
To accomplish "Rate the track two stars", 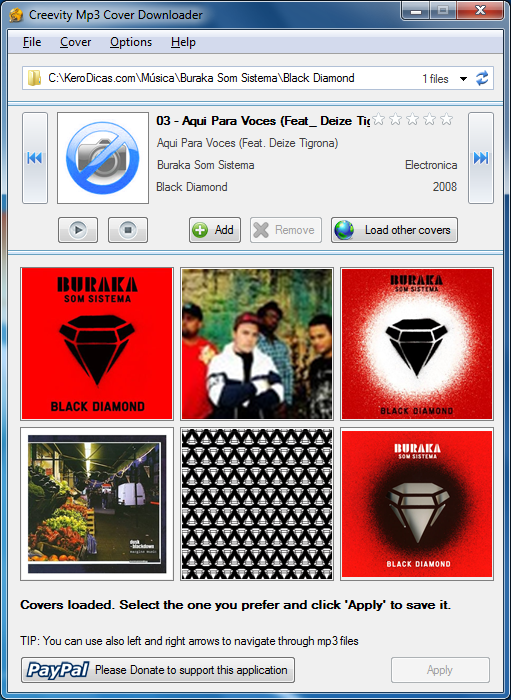I will coord(395,119).
